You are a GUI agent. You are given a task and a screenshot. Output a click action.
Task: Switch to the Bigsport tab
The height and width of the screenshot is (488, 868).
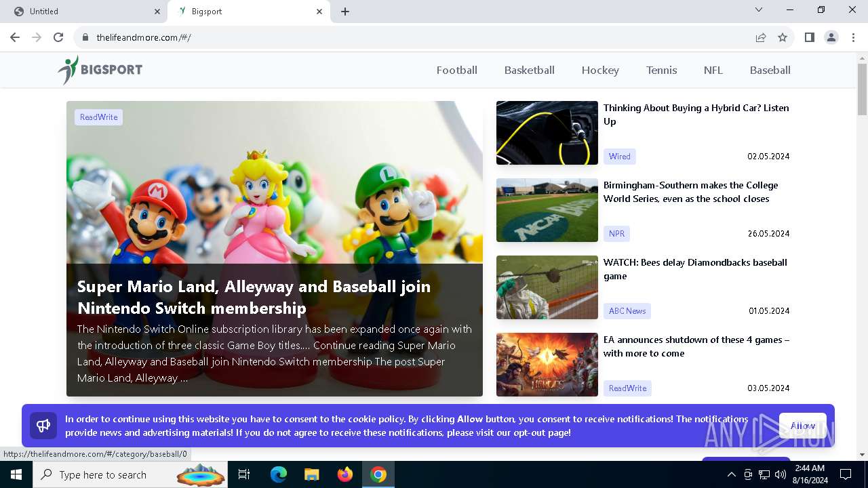click(248, 12)
